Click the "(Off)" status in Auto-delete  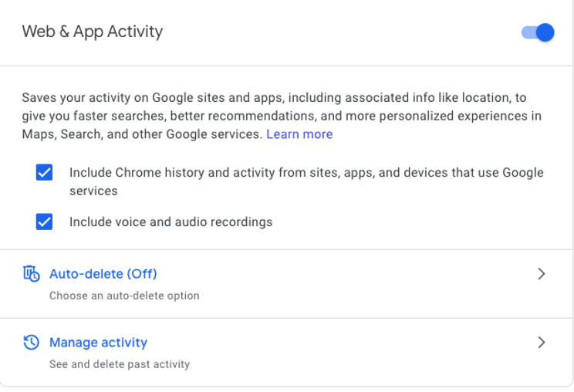point(142,273)
